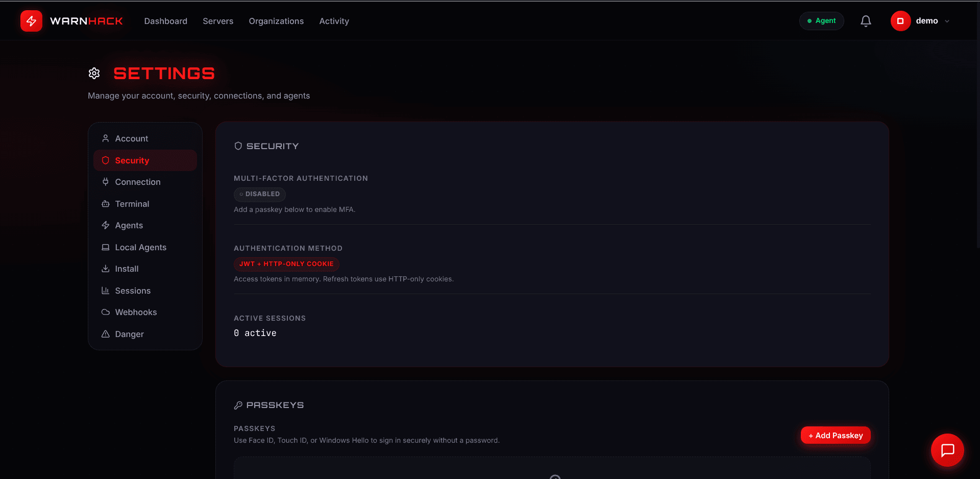Click the Webhooks cloud icon
This screenshot has height=479, width=980.
coord(105,312)
